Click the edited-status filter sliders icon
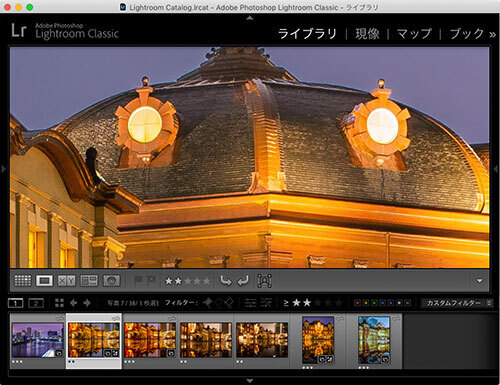This screenshot has width=500, height=385. click(250, 303)
